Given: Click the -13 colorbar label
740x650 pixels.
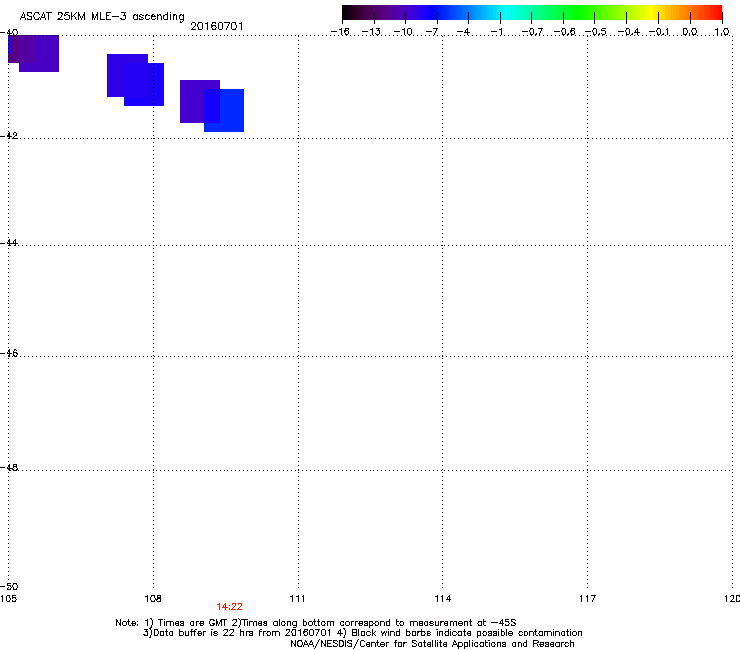Looking at the screenshot, I should click(371, 32).
